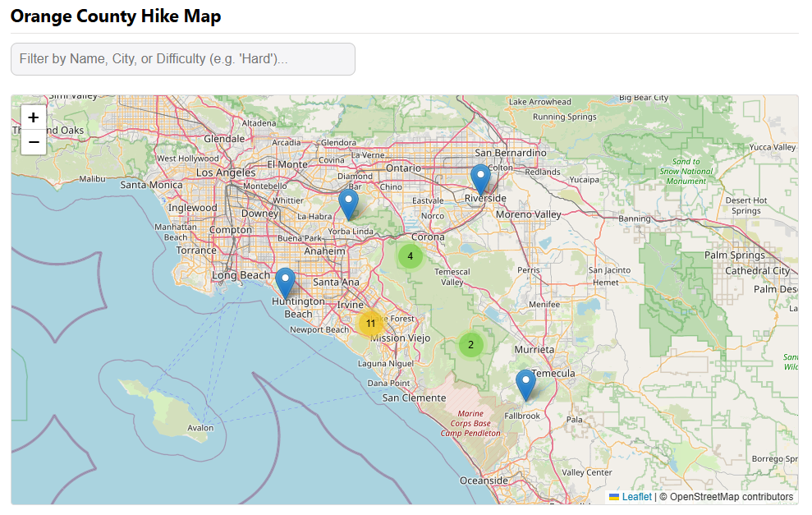Click the Oceanside label on the map
This screenshot has height=515, width=812.
click(484, 481)
